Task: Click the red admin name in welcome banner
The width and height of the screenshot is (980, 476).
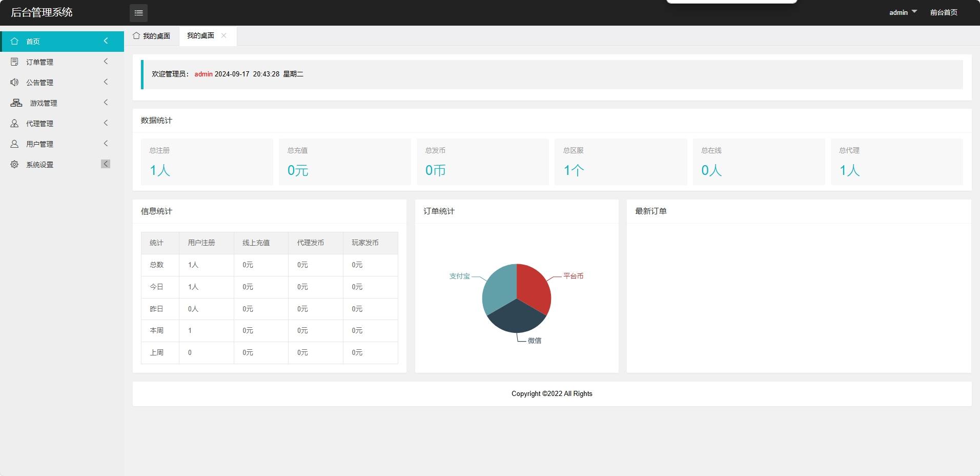Action: pos(203,74)
